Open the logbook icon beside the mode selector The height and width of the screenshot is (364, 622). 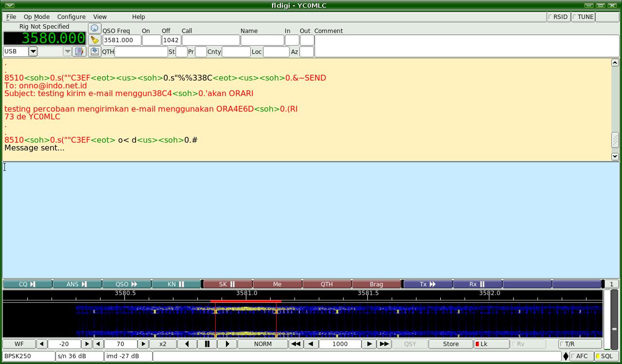tap(79, 51)
